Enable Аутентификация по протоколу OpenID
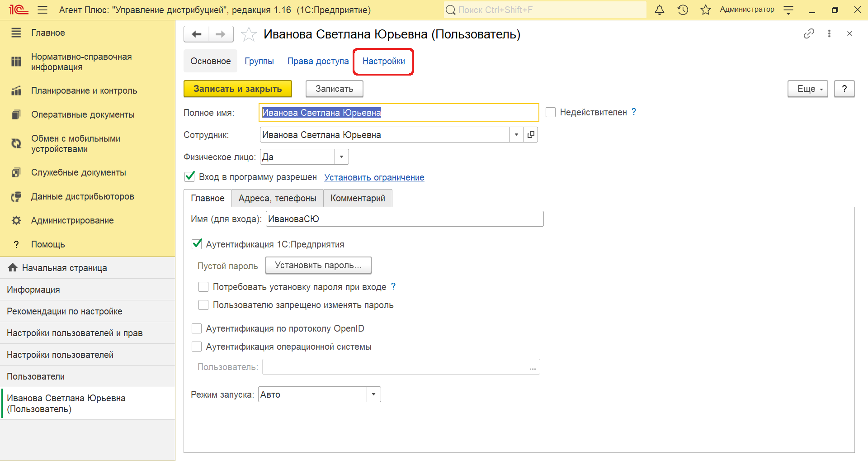 pyautogui.click(x=197, y=328)
